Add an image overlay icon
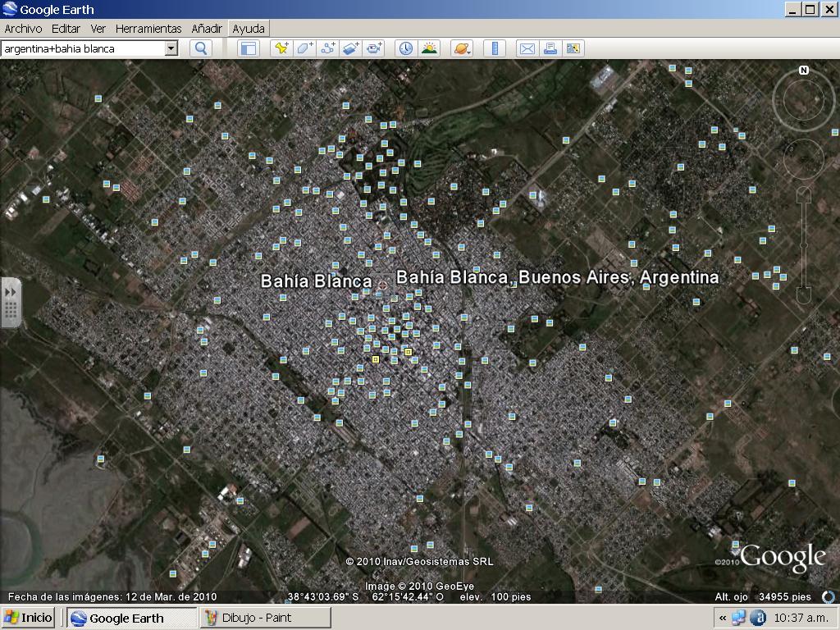Screen dimensions: 840x630 (350, 48)
